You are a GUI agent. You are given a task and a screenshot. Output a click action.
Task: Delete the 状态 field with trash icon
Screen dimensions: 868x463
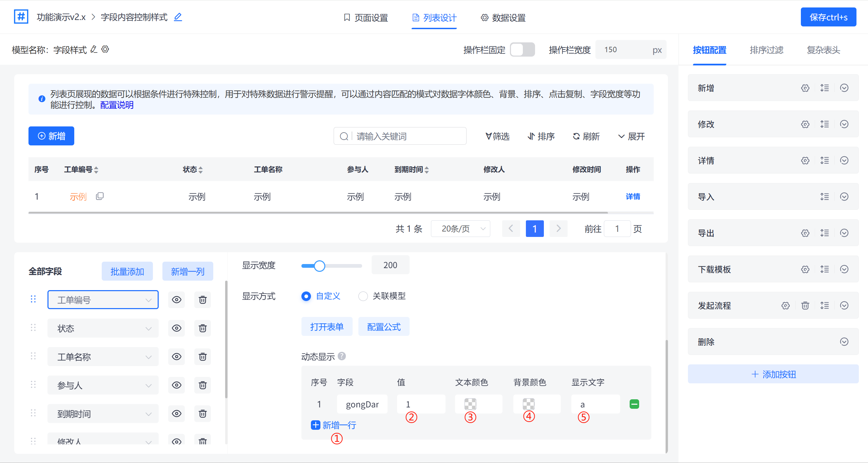point(202,328)
